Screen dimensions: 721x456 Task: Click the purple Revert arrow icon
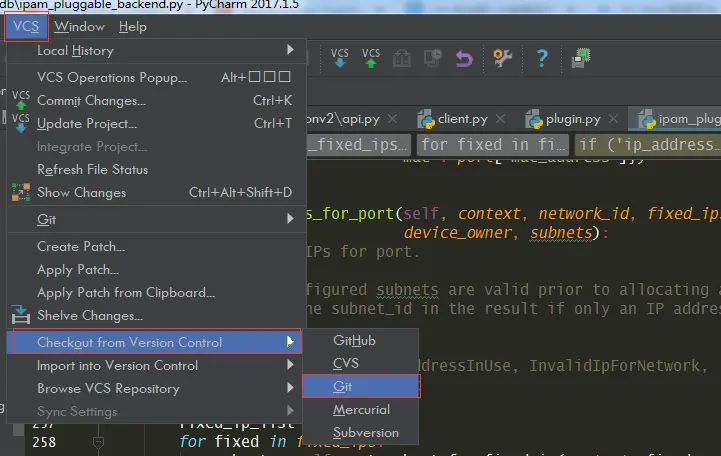pyautogui.click(x=464, y=59)
